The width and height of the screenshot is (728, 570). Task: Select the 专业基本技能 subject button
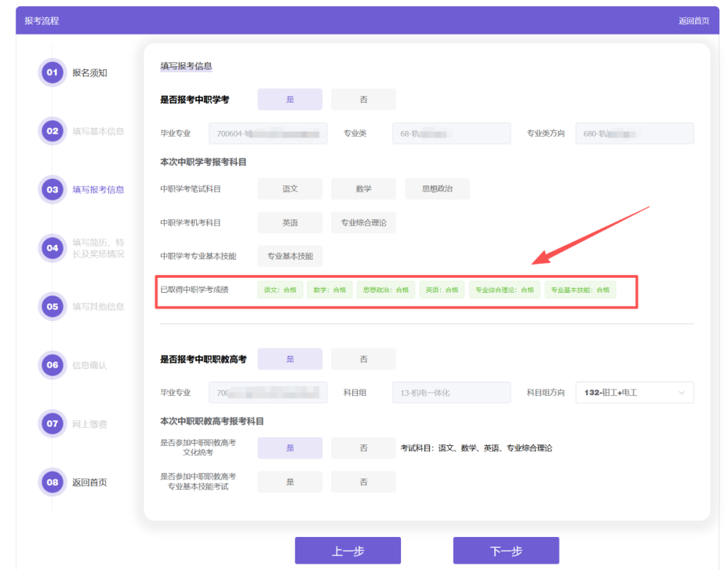290,256
